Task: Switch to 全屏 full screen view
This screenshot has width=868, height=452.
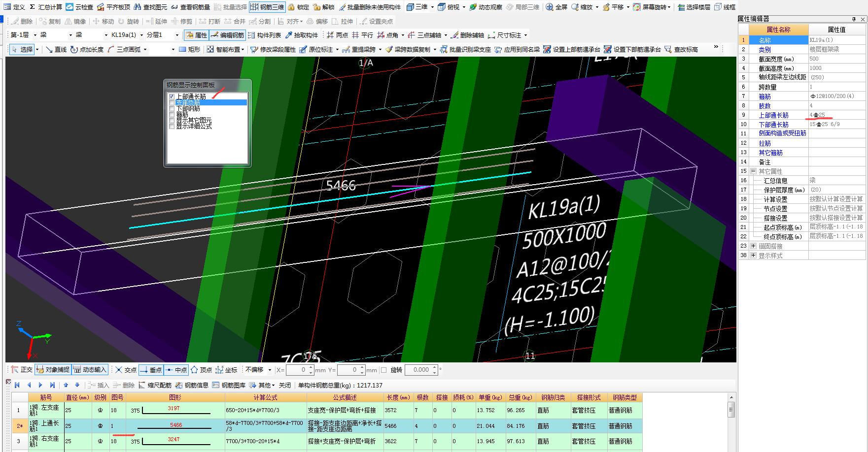Action: click(556, 7)
